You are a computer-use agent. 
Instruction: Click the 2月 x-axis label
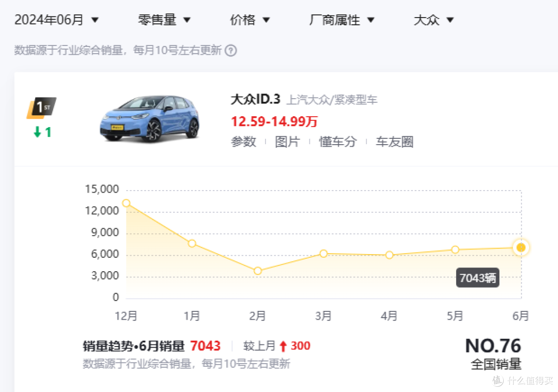pos(257,316)
